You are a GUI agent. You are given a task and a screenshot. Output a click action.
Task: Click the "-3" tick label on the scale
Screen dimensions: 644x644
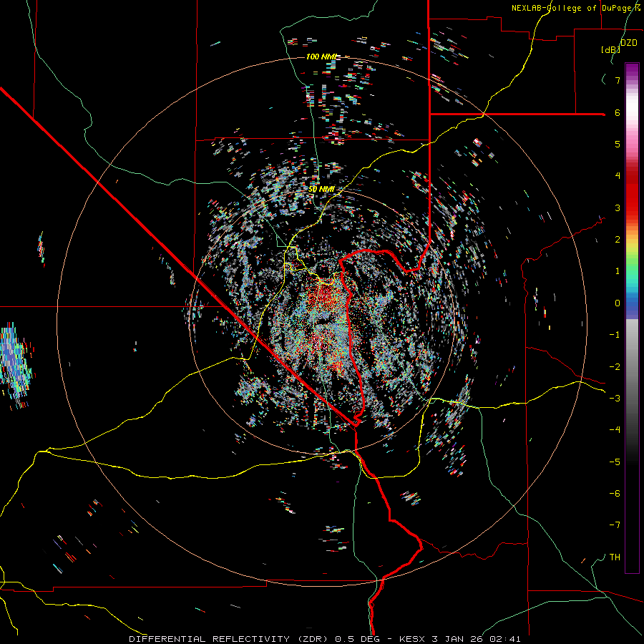pos(615,399)
